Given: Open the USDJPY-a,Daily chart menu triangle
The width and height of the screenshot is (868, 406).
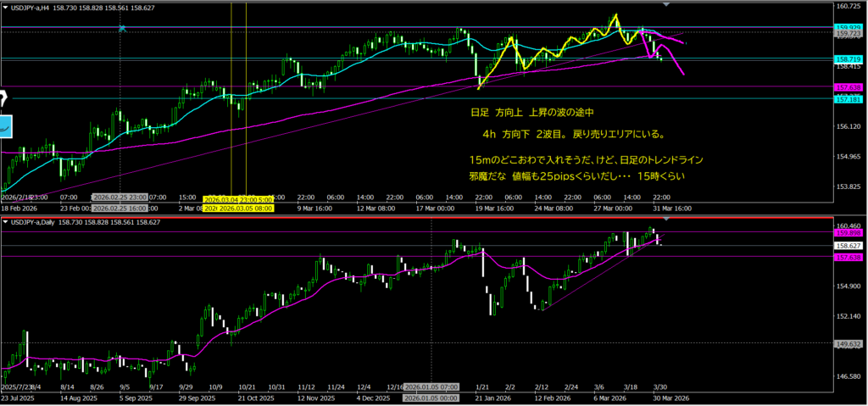Looking at the screenshot, I should pos(5,222).
